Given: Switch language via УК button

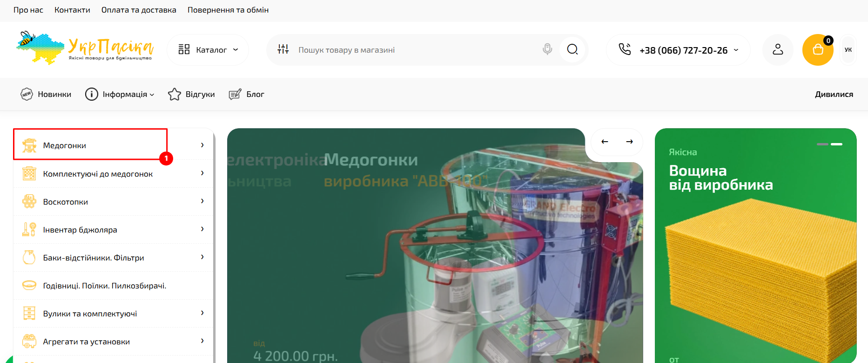Looking at the screenshot, I should 848,50.
